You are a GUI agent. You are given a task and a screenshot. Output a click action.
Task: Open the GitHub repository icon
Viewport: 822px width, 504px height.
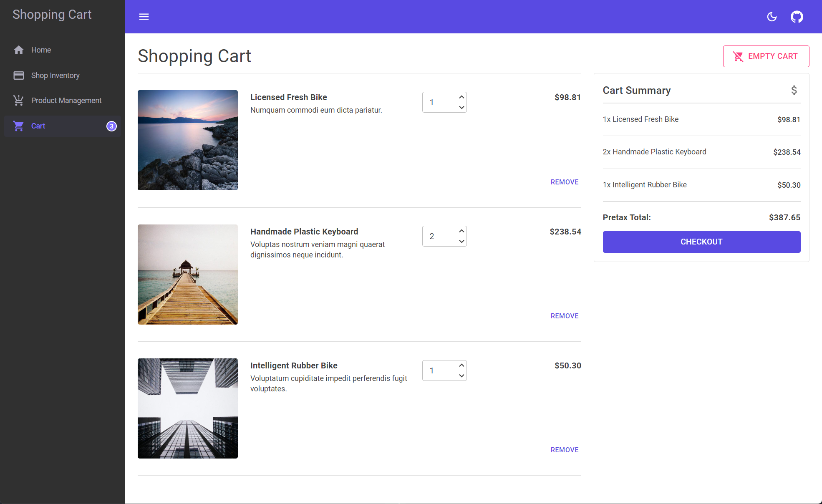click(x=797, y=17)
